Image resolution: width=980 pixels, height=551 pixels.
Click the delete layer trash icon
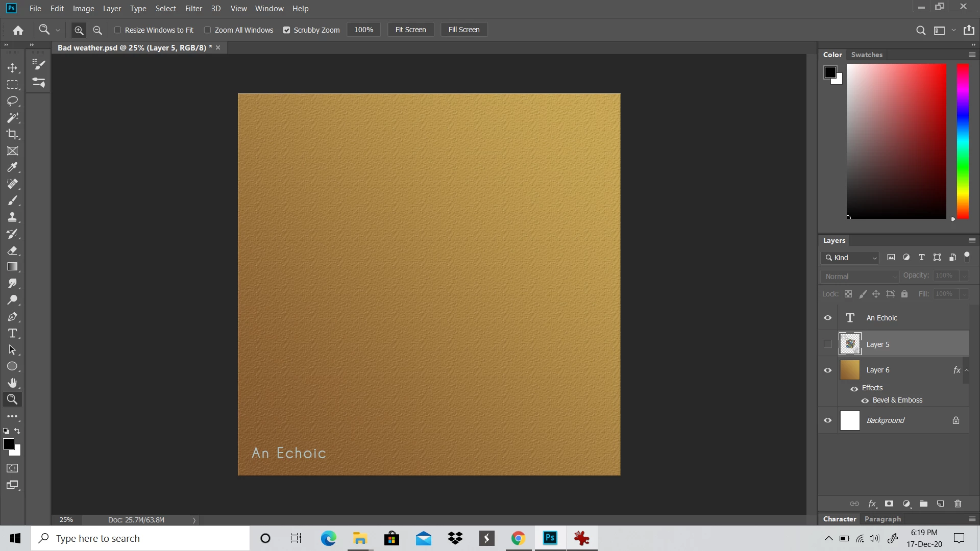(x=958, y=504)
